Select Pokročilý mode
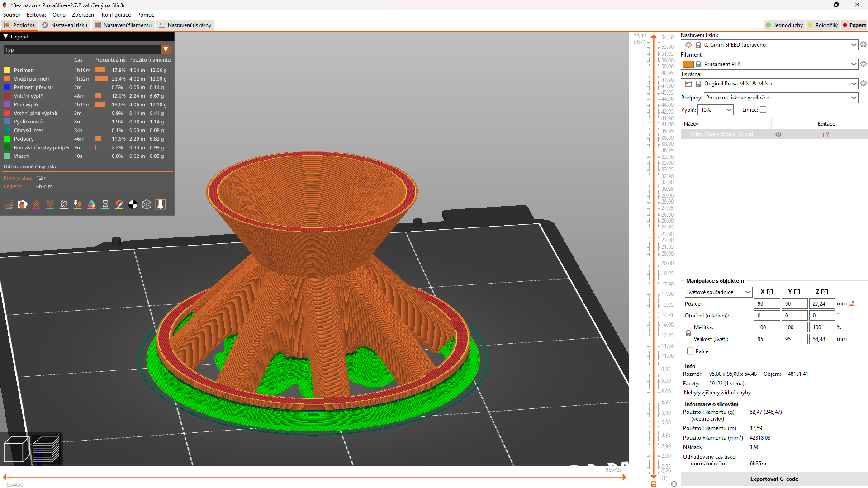Viewport: 868px width, 488px height. [823, 25]
